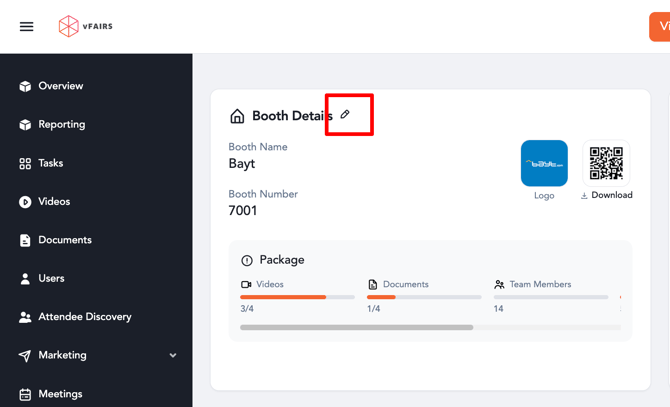The image size is (670, 407).
Task: Click the Package info icon
Action: click(247, 260)
